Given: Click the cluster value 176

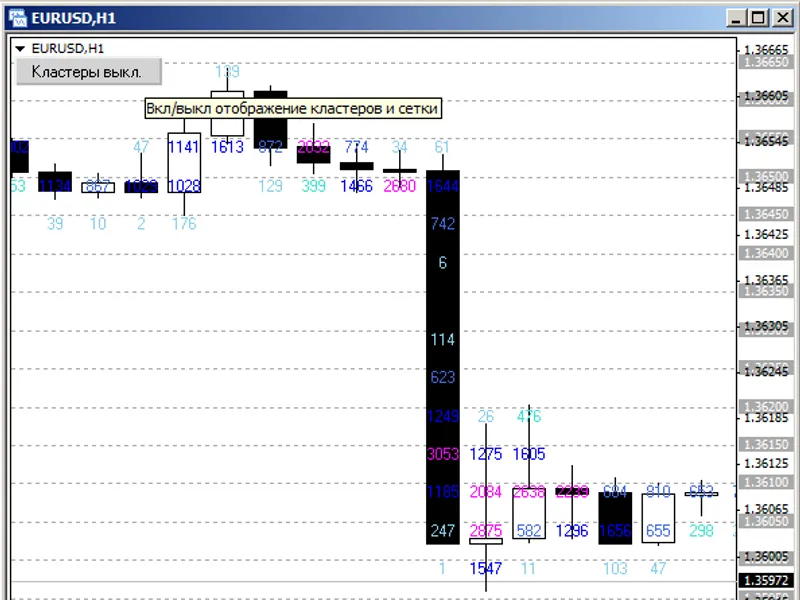Looking at the screenshot, I should [x=184, y=223].
